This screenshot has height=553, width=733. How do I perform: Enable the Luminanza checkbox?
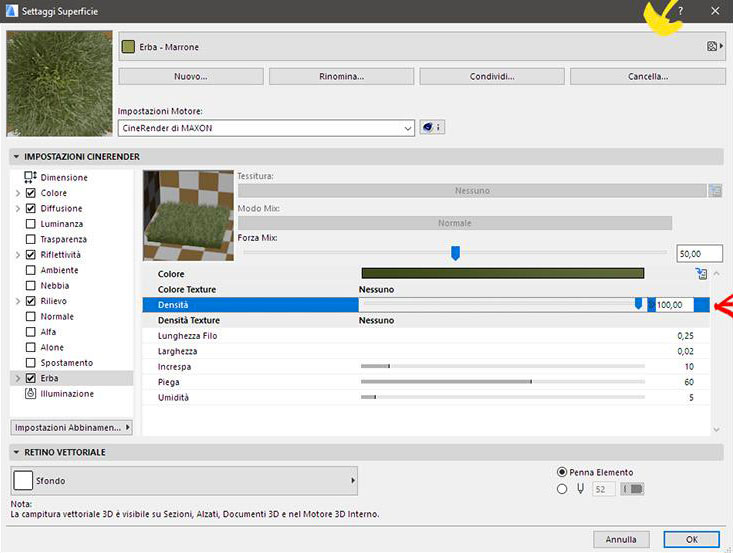[30, 224]
